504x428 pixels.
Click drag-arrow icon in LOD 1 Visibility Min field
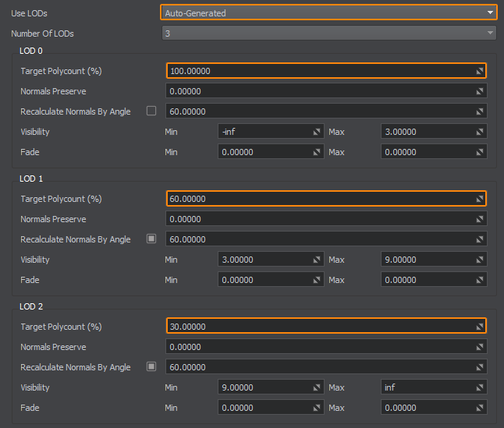point(317,260)
